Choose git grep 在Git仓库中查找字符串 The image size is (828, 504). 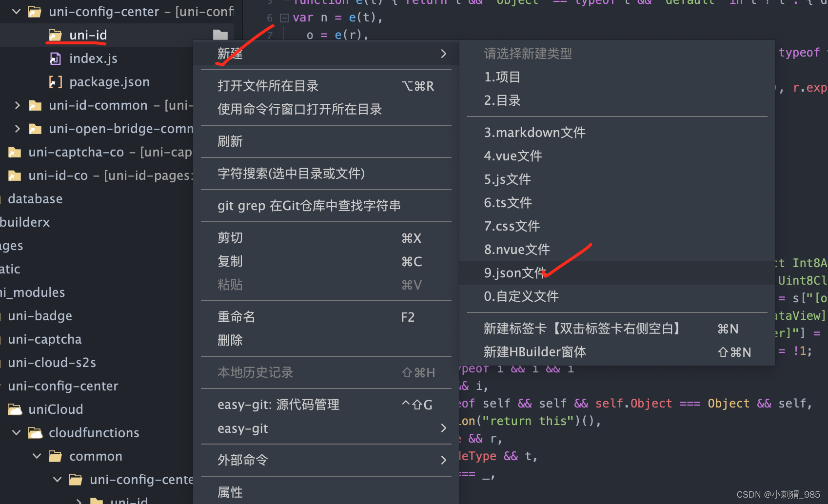pyautogui.click(x=326, y=206)
